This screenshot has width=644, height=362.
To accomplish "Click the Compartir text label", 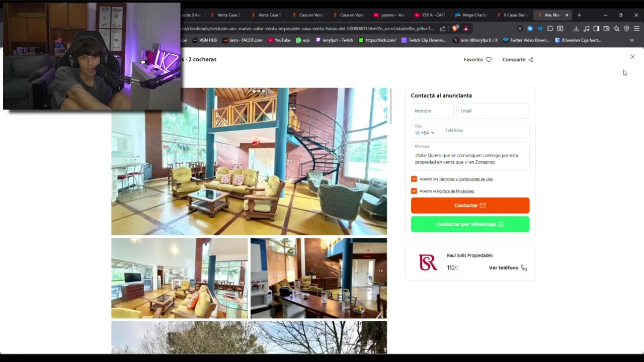I will coord(514,59).
